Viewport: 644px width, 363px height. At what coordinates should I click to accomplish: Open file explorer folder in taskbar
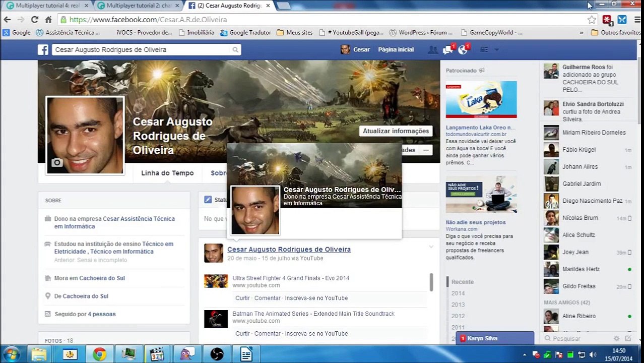coord(39,354)
